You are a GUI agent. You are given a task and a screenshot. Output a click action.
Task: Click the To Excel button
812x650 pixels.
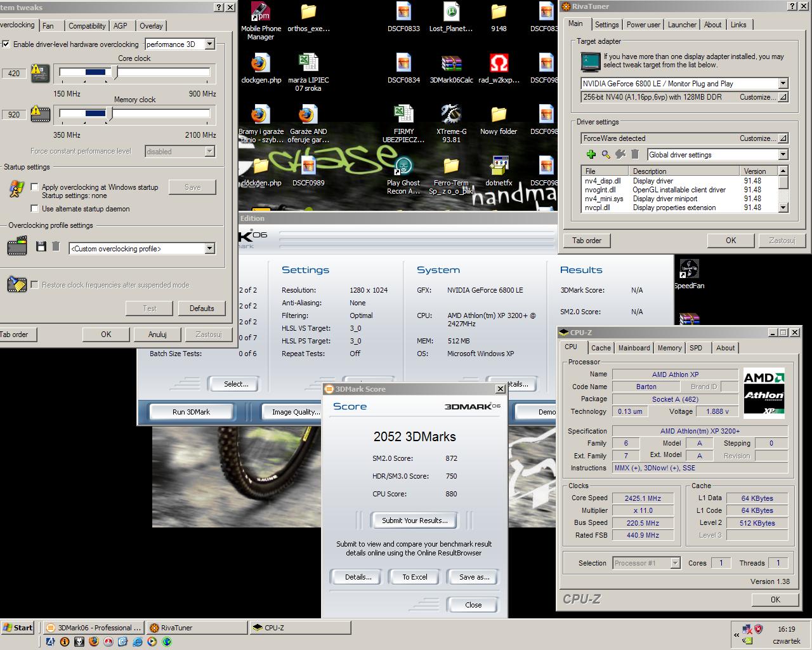(x=415, y=577)
